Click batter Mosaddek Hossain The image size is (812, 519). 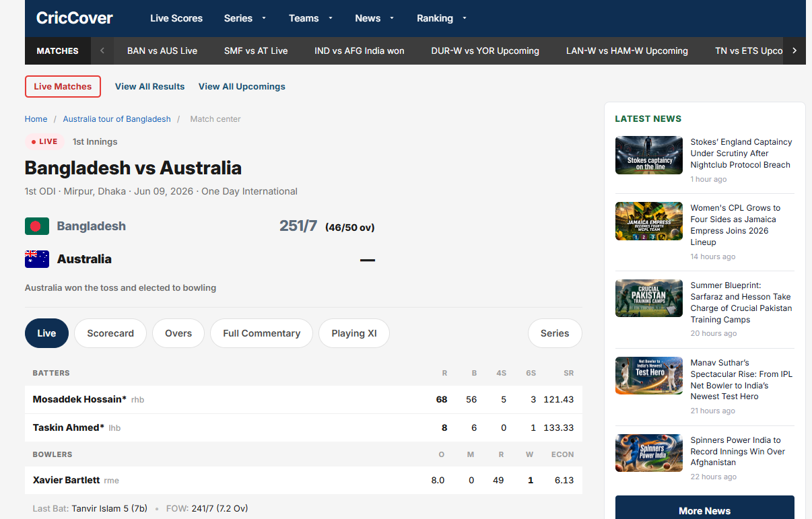(x=79, y=399)
